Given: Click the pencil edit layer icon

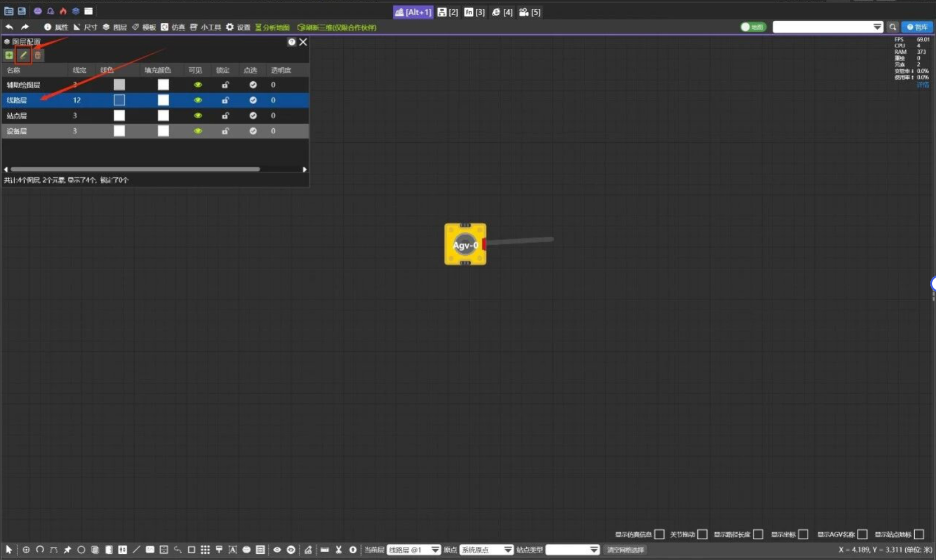Looking at the screenshot, I should coord(24,55).
